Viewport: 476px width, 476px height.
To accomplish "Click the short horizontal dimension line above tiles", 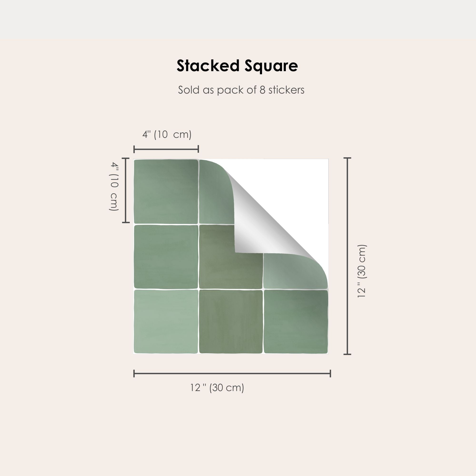I will pos(166,149).
